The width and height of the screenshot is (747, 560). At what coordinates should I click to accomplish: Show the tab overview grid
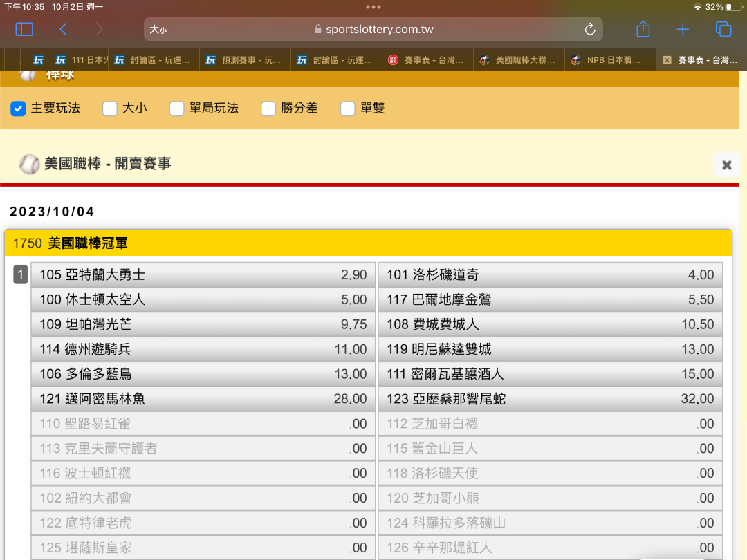point(723,30)
